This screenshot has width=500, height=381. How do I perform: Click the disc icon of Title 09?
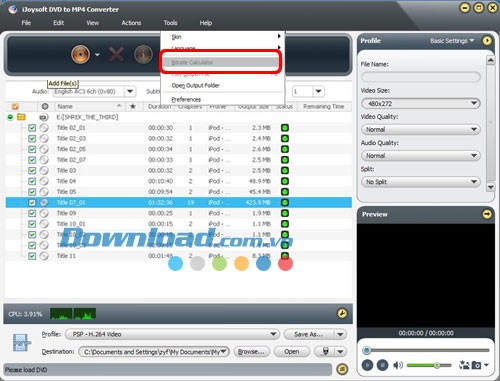point(44,213)
